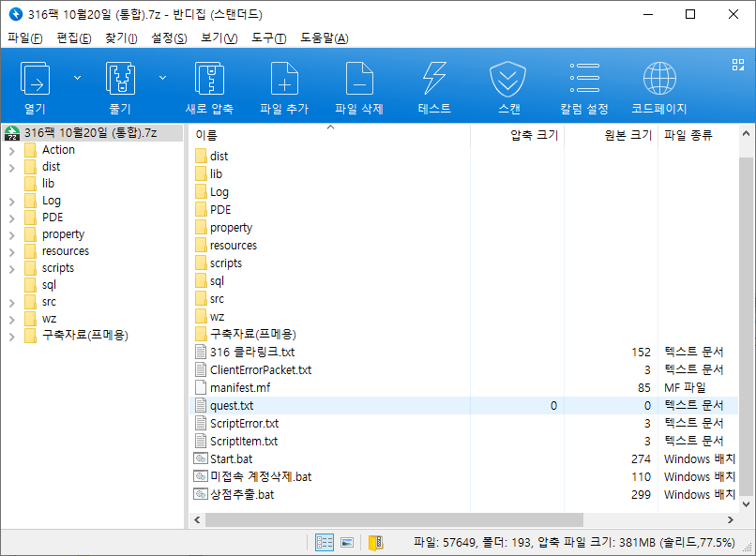Expand the dist folder in the tree

12,168
